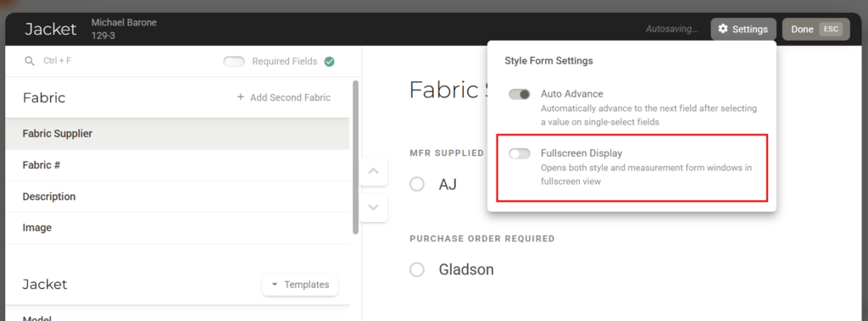Click the Michael Barone customer name

pyautogui.click(x=124, y=23)
